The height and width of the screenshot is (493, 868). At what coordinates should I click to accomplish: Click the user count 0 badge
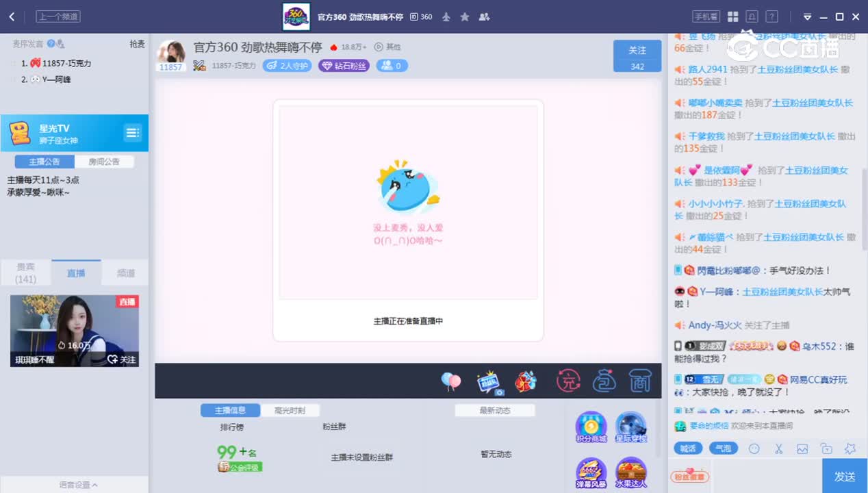point(392,66)
